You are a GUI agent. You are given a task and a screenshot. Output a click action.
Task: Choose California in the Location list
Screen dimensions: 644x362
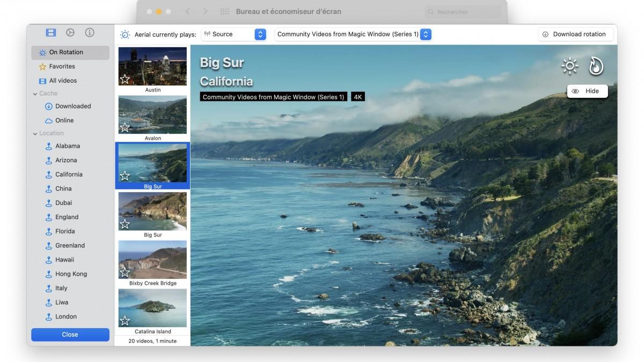click(x=69, y=175)
